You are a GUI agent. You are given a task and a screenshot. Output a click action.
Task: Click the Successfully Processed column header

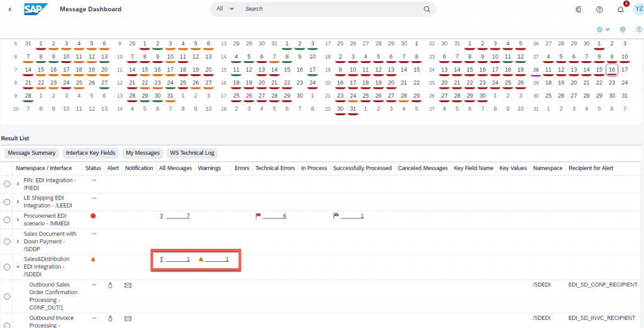(362, 168)
